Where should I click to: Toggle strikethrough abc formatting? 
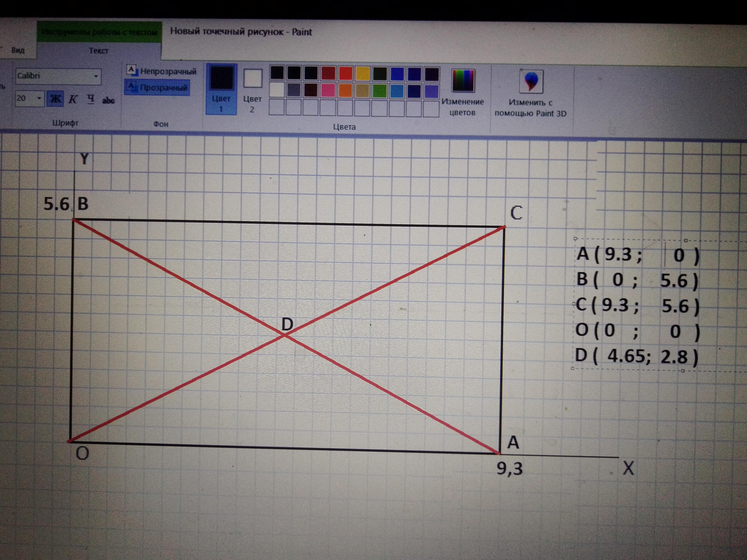[108, 100]
